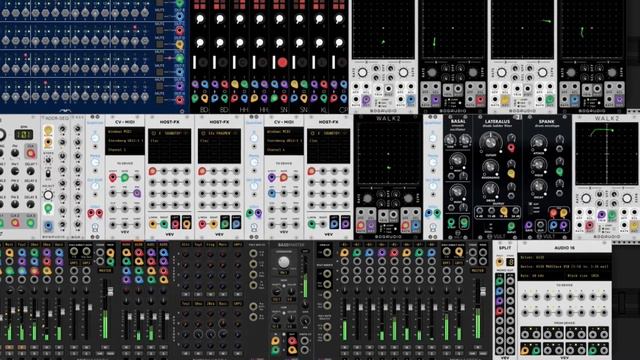Click the purple output jack on rightmost HOST-FX
Screen dimensions: 640x360
click(346, 223)
